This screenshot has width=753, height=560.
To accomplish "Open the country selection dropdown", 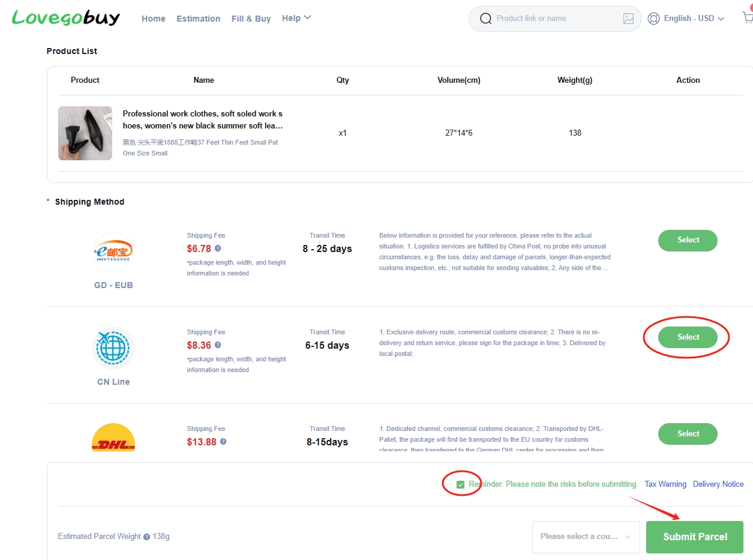I will point(586,537).
